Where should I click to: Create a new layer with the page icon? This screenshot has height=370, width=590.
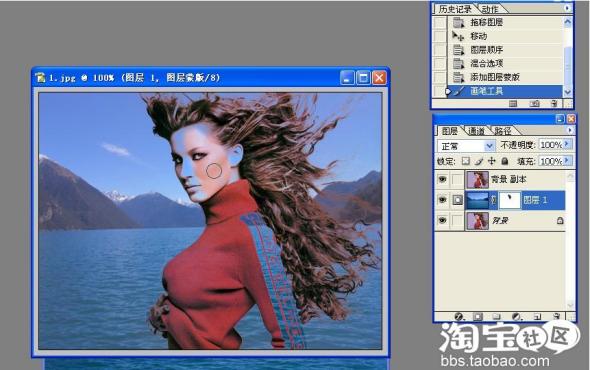[537, 317]
